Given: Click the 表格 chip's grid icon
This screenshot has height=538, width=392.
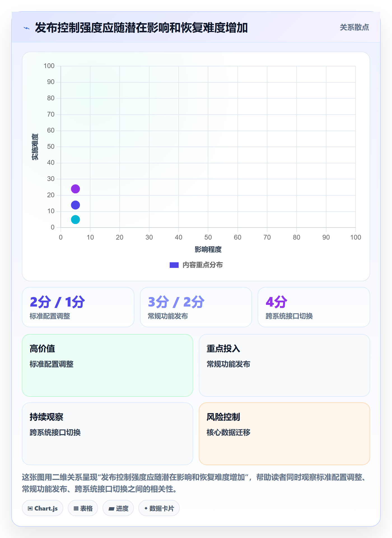Looking at the screenshot, I should point(76,509).
